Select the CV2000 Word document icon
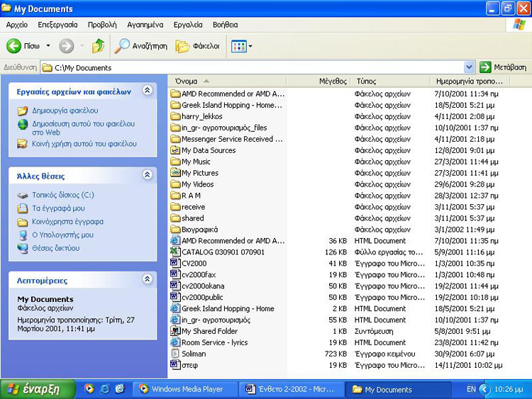Viewport: 532px width, 399px height. coord(175,263)
